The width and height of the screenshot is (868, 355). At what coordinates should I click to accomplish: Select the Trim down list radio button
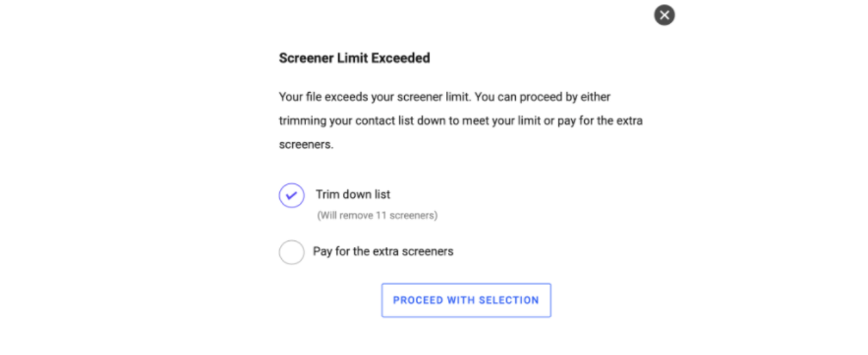tap(292, 196)
